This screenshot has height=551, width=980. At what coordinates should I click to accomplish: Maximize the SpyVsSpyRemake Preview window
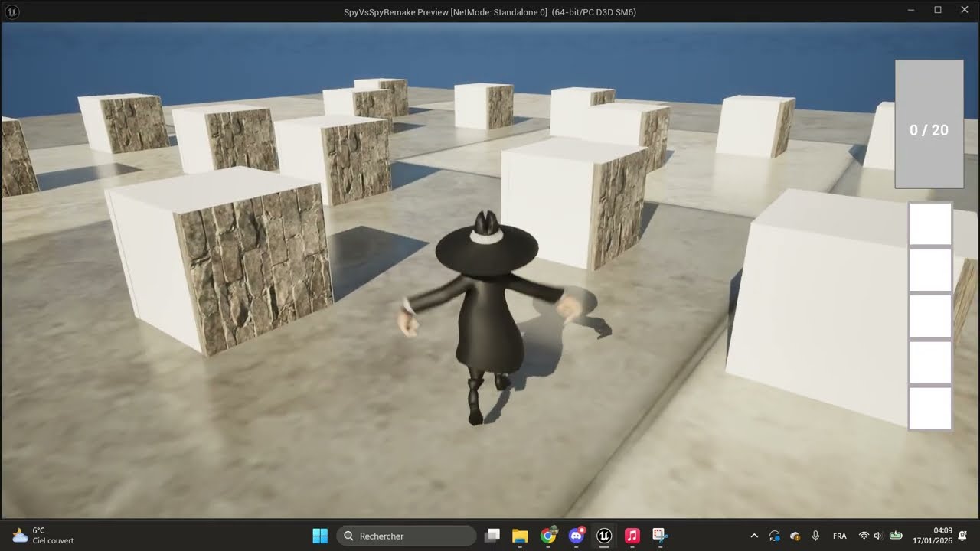[x=938, y=11]
